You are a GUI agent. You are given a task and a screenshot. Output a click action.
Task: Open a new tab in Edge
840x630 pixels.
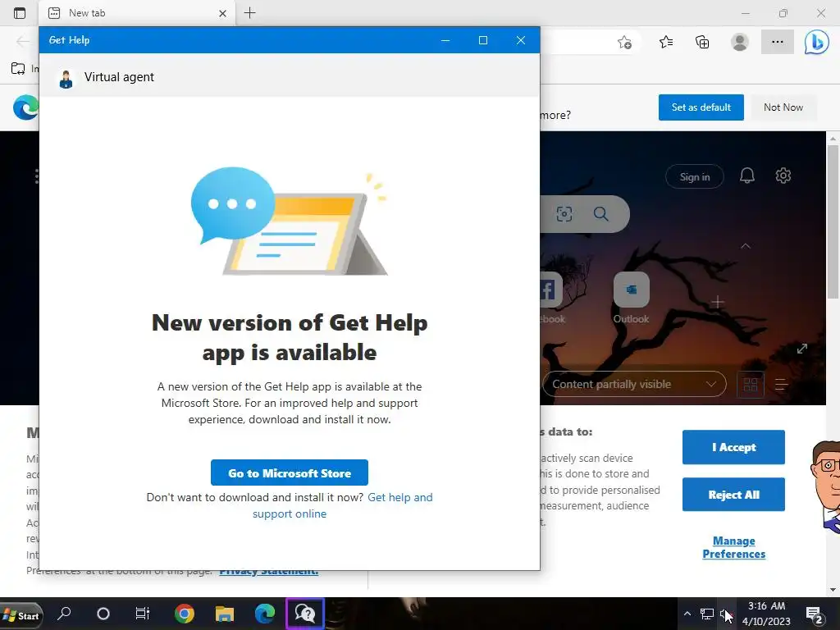click(249, 13)
